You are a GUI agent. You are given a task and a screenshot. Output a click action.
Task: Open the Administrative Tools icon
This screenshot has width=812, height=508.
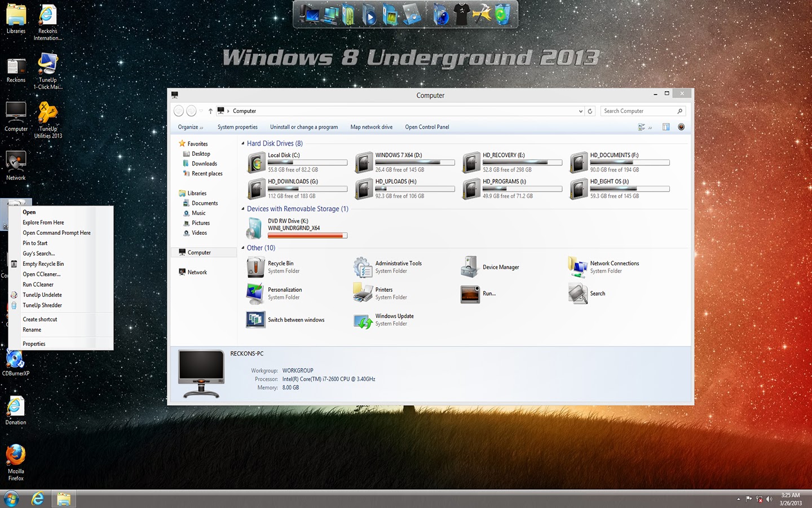coord(363,267)
